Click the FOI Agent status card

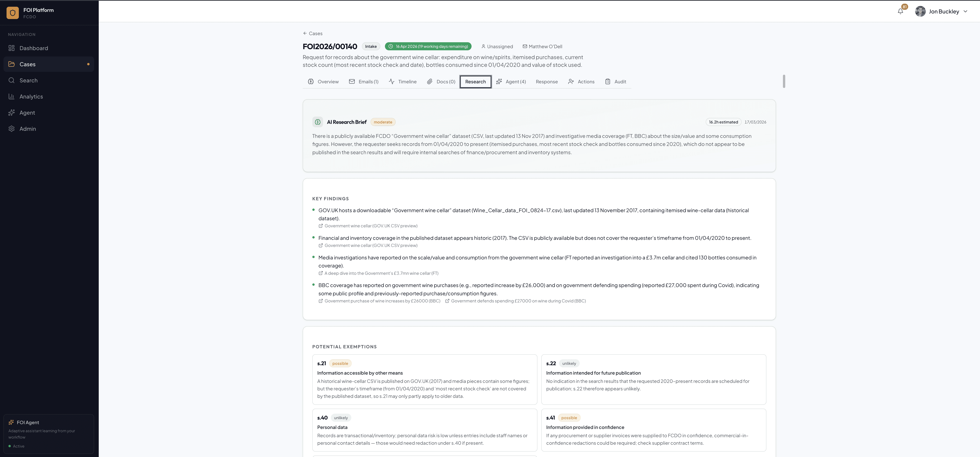(x=49, y=434)
